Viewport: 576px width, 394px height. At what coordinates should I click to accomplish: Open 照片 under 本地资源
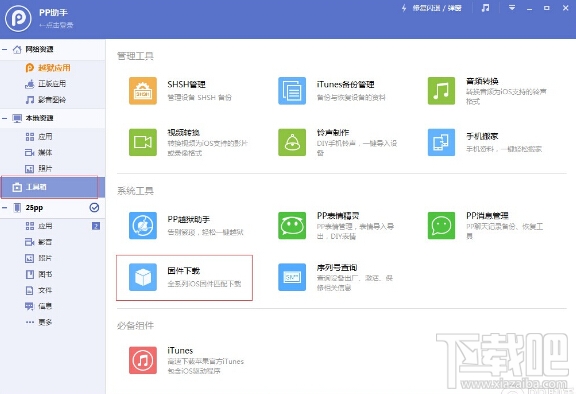pyautogui.click(x=39, y=169)
